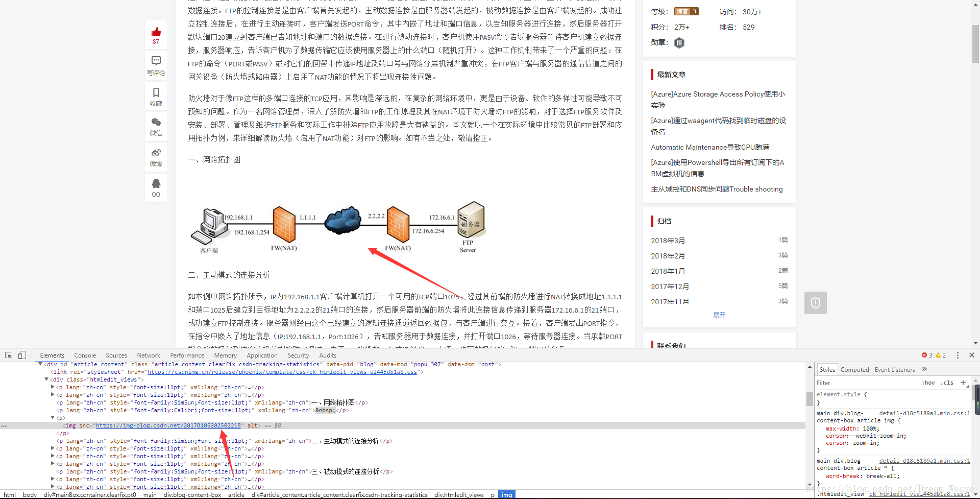Open the Powershell导出所有订阅 article link

coord(717,168)
